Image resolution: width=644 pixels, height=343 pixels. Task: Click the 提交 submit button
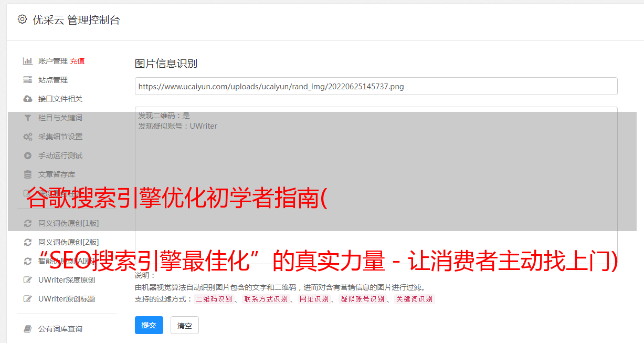pyautogui.click(x=149, y=325)
